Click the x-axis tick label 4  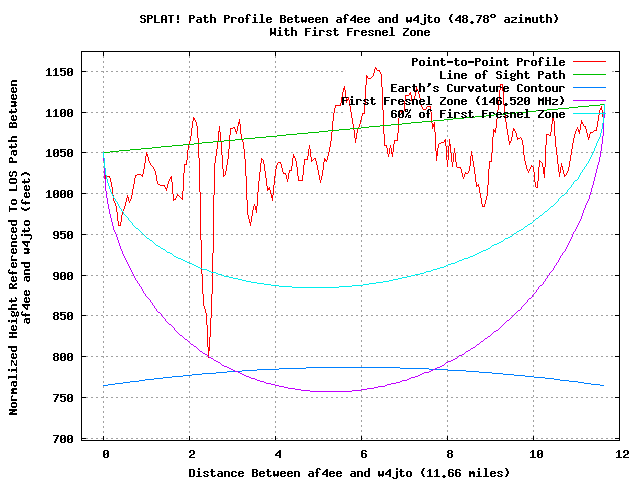(x=278, y=454)
